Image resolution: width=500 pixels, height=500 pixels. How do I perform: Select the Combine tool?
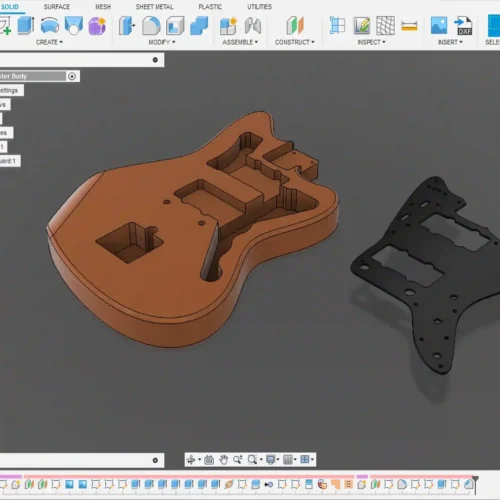[199, 25]
